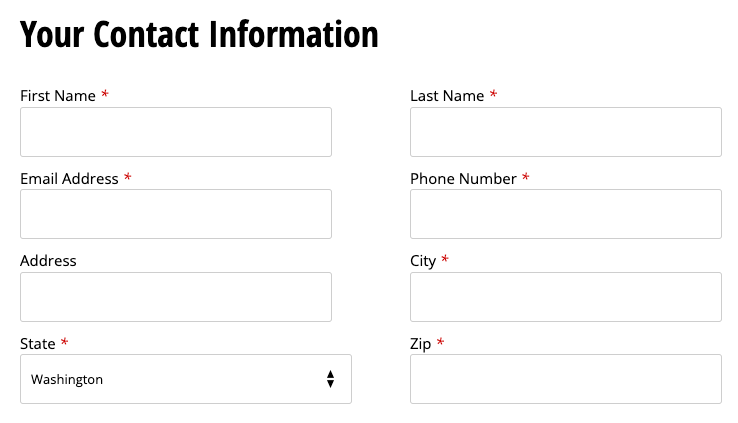Select the Email Address input field
The width and height of the screenshot is (738, 423).
click(175, 214)
